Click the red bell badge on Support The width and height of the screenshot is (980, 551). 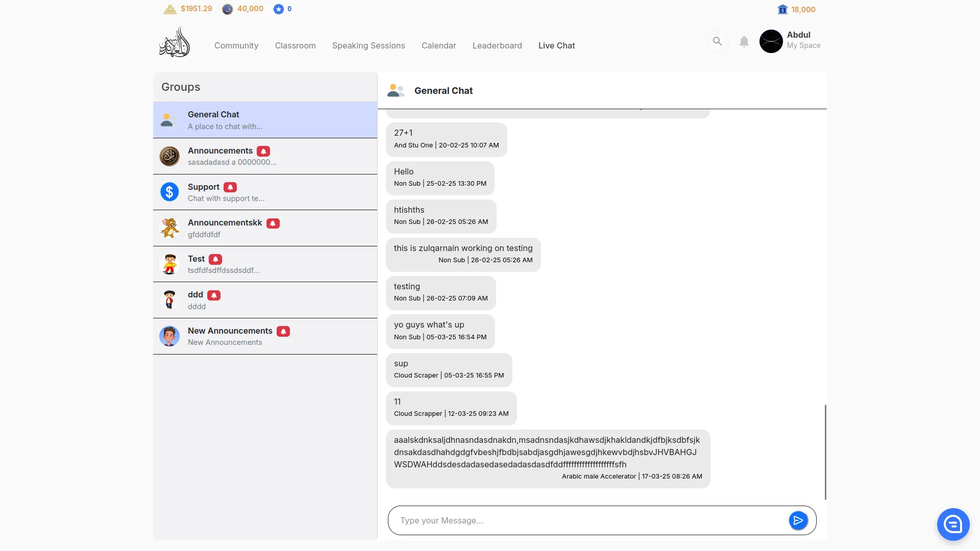pos(230,187)
